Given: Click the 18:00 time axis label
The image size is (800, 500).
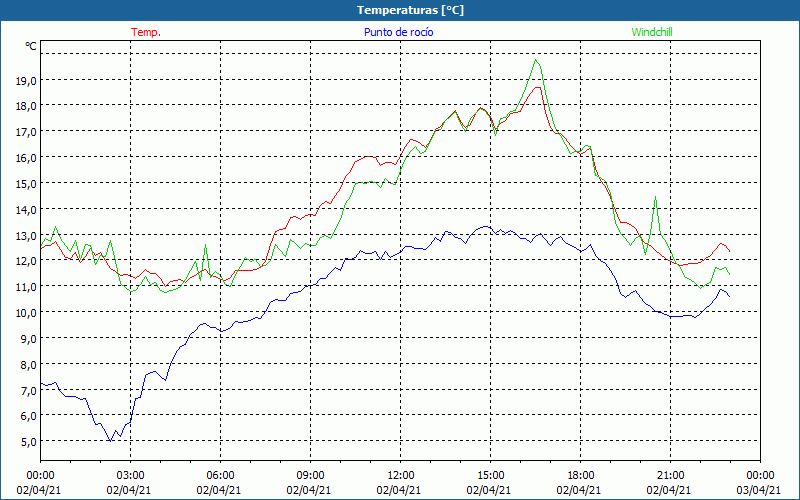Looking at the screenshot, I should (x=581, y=476).
